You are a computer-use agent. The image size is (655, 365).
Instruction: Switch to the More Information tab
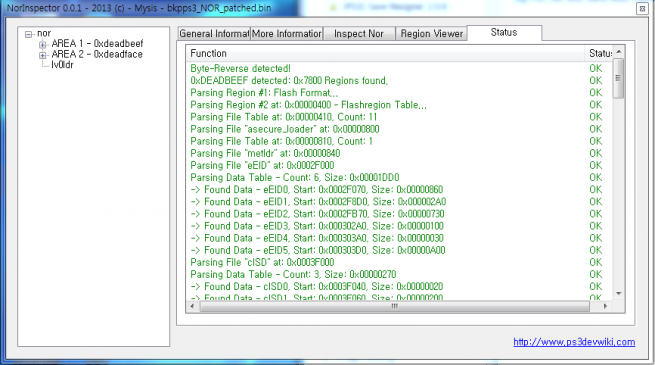287,34
